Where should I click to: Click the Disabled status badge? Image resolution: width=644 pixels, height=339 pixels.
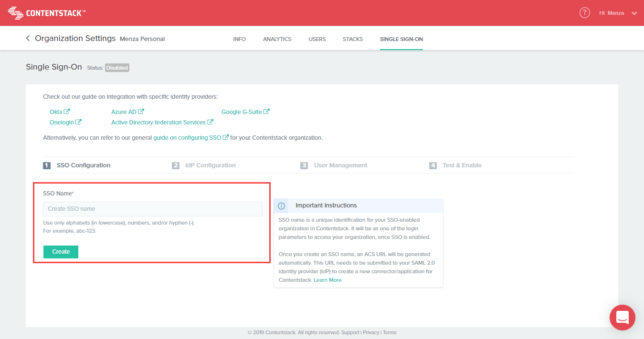pyautogui.click(x=117, y=68)
